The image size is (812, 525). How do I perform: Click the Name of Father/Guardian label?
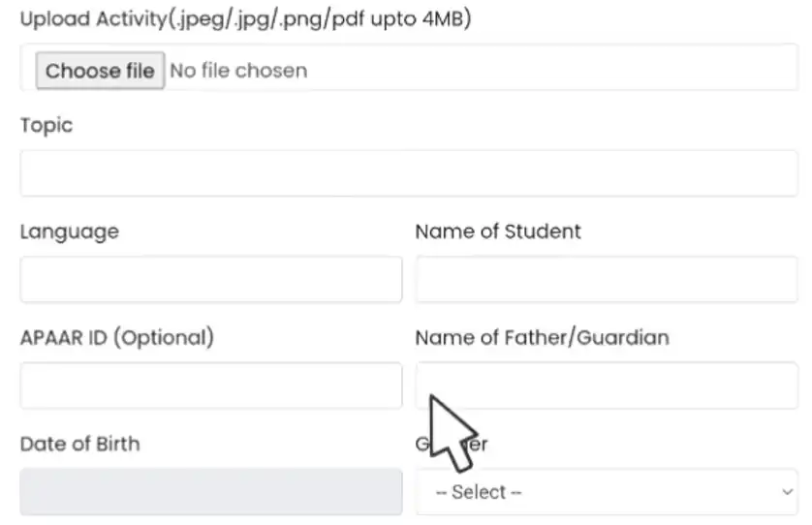coord(543,338)
